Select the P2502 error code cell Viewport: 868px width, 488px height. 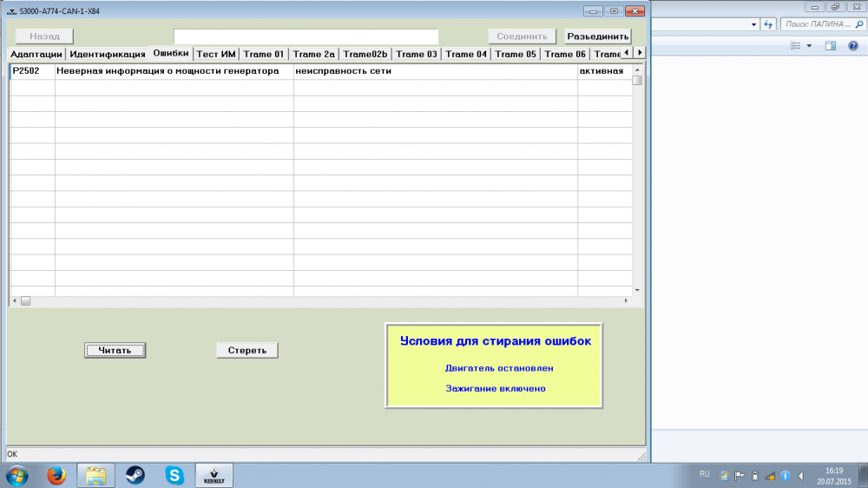click(32, 71)
